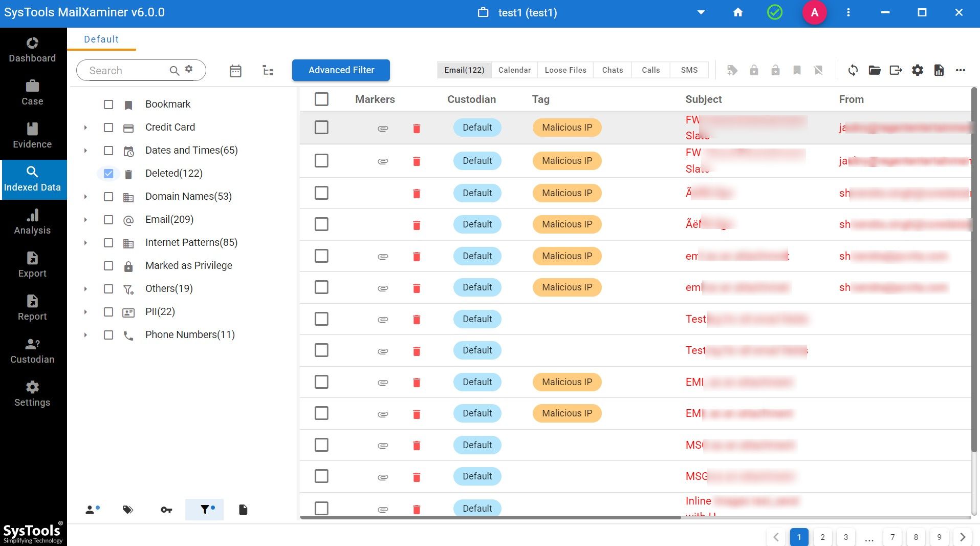This screenshot has width=980, height=546.
Task: Toggle the select-all checkbox in table header
Action: click(x=321, y=99)
